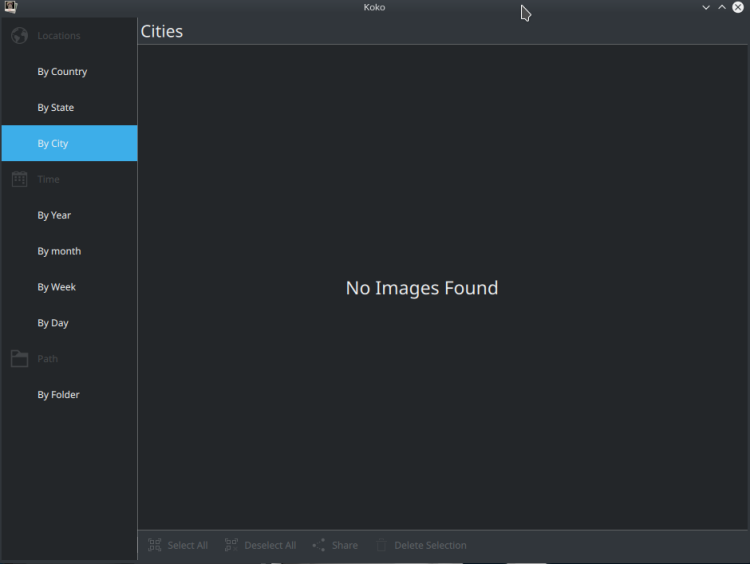Click the Cities page heading
This screenshot has width=750, height=564.
coord(162,31)
